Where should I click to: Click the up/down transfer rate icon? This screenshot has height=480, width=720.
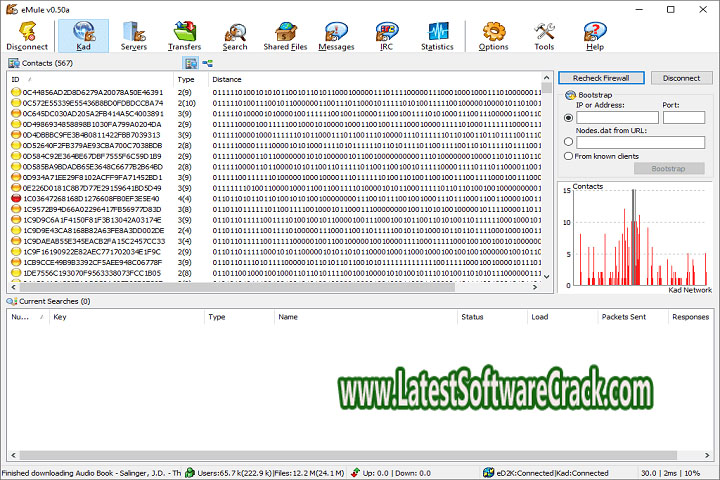tap(355, 473)
